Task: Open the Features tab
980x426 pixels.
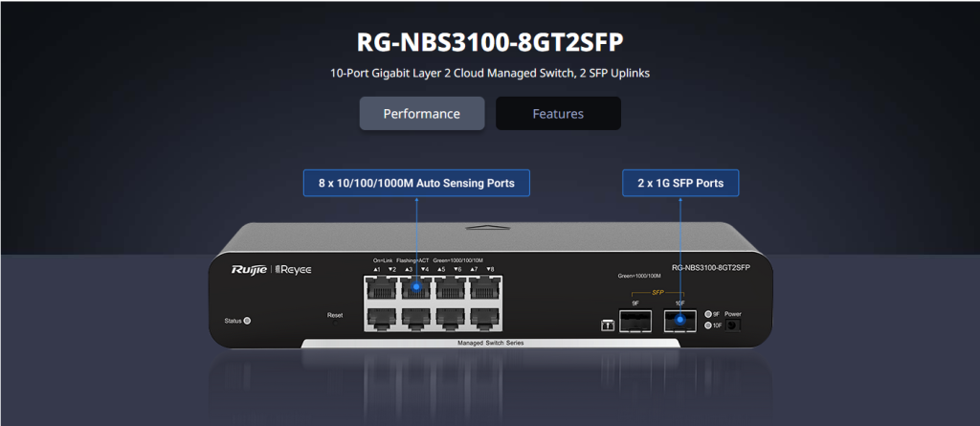Action: pos(558,113)
